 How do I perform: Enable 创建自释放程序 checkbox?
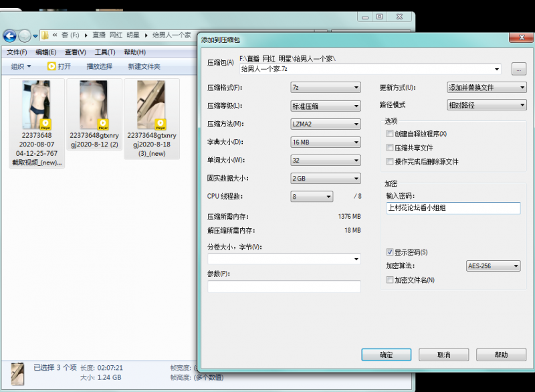390,133
